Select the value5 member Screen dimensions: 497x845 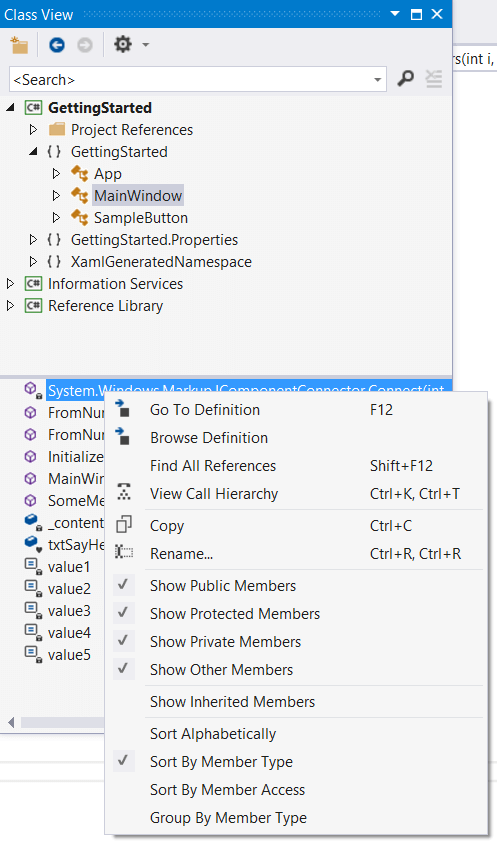[68, 655]
